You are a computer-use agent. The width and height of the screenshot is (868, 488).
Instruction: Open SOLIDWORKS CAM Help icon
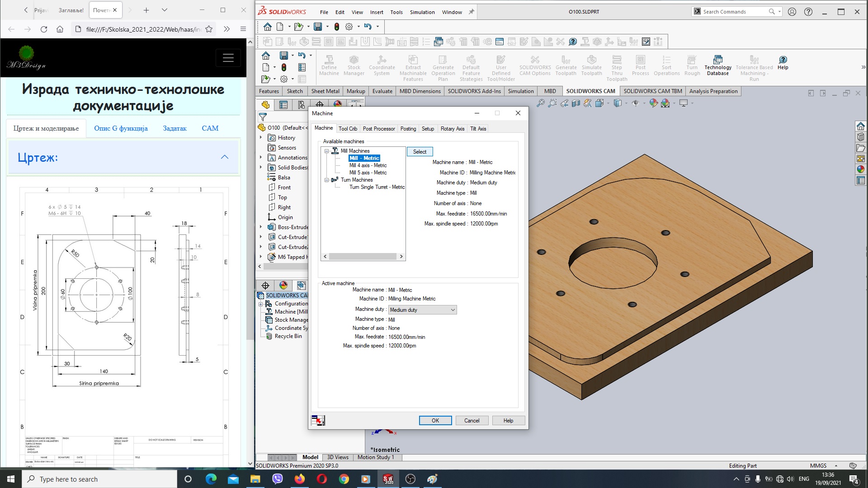click(x=783, y=62)
